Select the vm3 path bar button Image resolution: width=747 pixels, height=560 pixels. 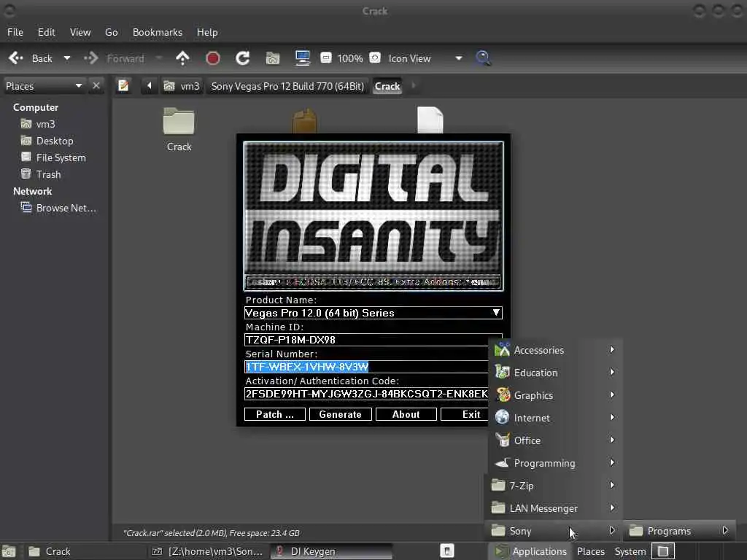pyautogui.click(x=182, y=86)
